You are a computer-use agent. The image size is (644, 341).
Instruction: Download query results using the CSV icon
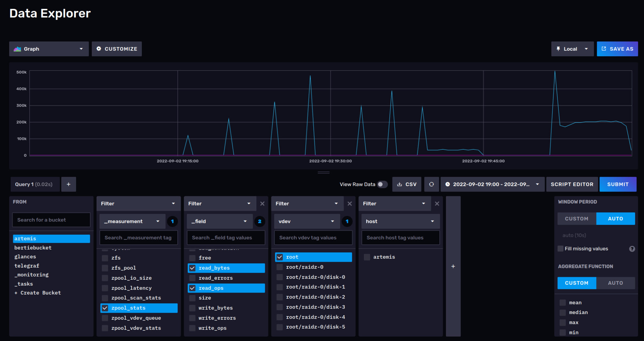[x=407, y=184]
